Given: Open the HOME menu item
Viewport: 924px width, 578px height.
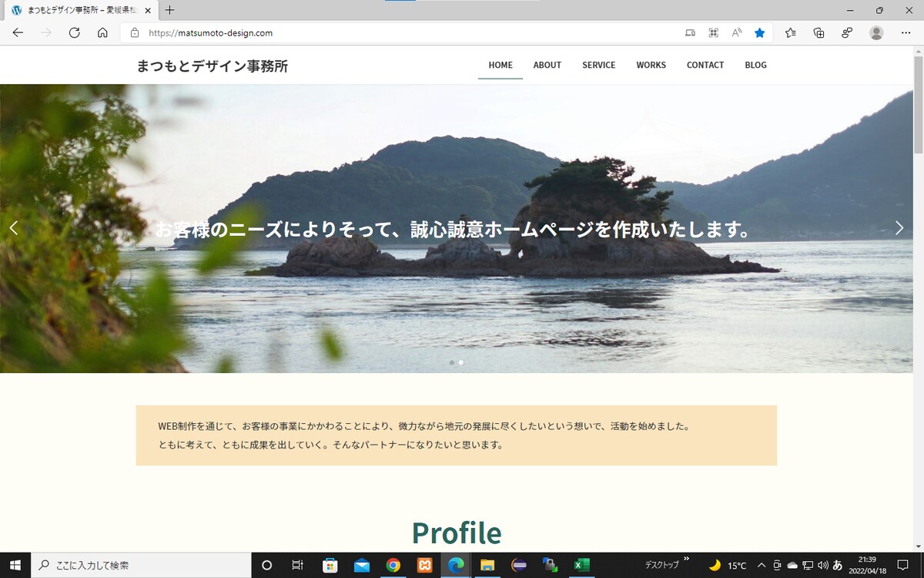Looking at the screenshot, I should pyautogui.click(x=500, y=66).
